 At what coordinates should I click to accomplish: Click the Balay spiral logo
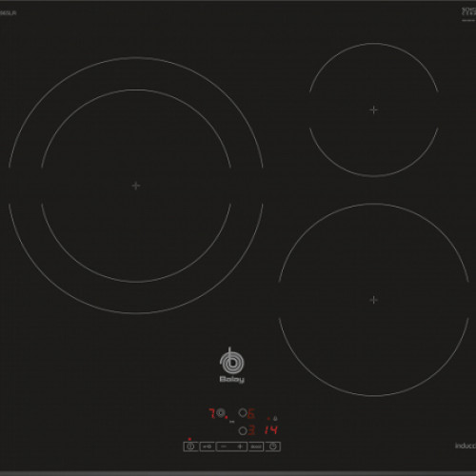pos(232,361)
